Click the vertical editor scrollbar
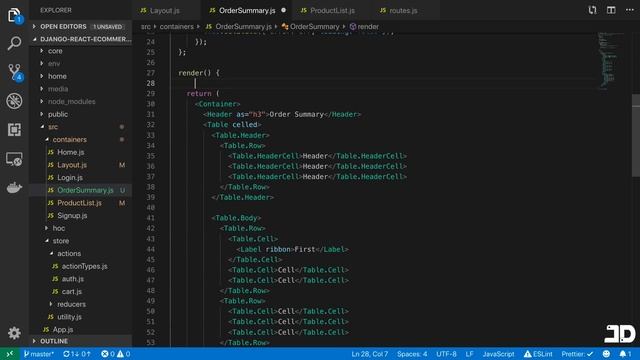The height and width of the screenshot is (360, 640). pyautogui.click(x=636, y=136)
